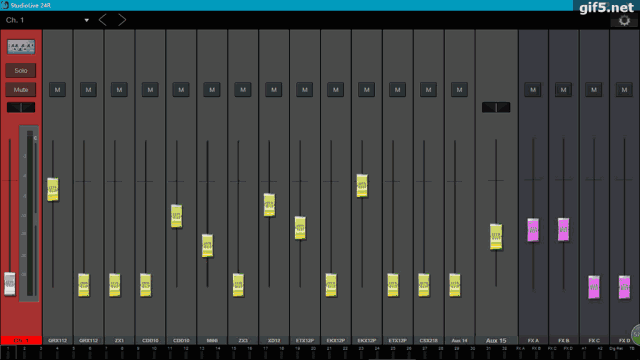Grab the FX A pink fader cap
640x360 pixels.
pos(533,230)
